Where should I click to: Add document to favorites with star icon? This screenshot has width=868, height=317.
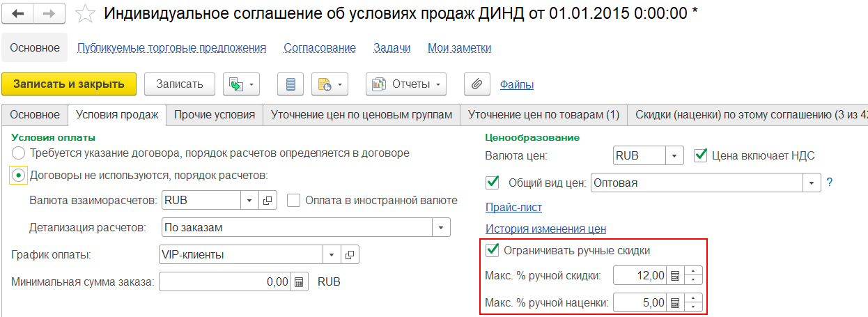(x=85, y=14)
